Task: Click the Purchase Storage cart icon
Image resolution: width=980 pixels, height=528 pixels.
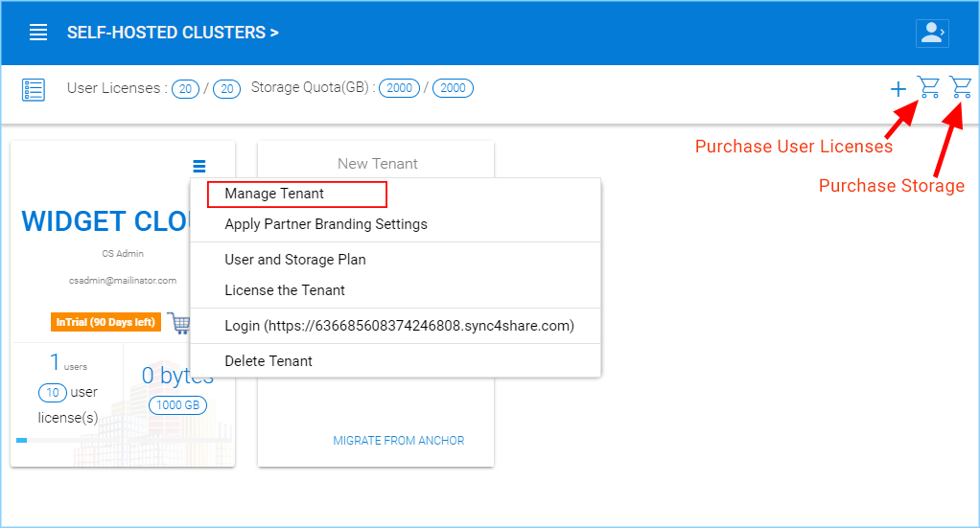Action: (x=961, y=87)
